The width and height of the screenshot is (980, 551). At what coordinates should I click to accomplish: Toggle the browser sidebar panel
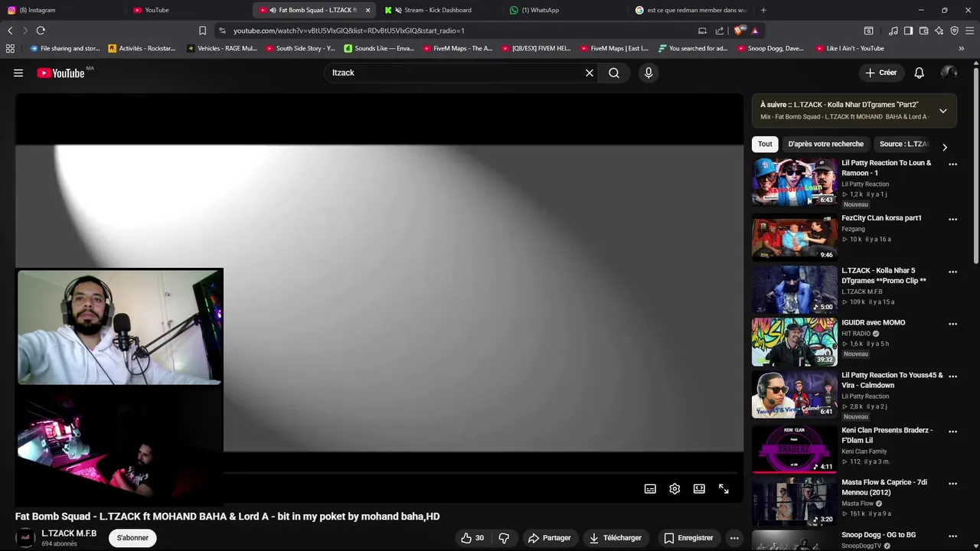(908, 31)
